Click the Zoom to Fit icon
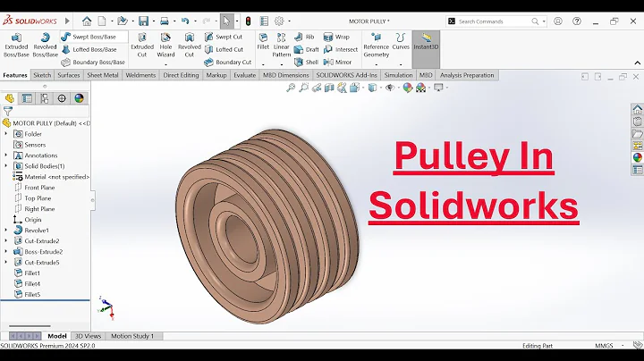 pos(291,88)
